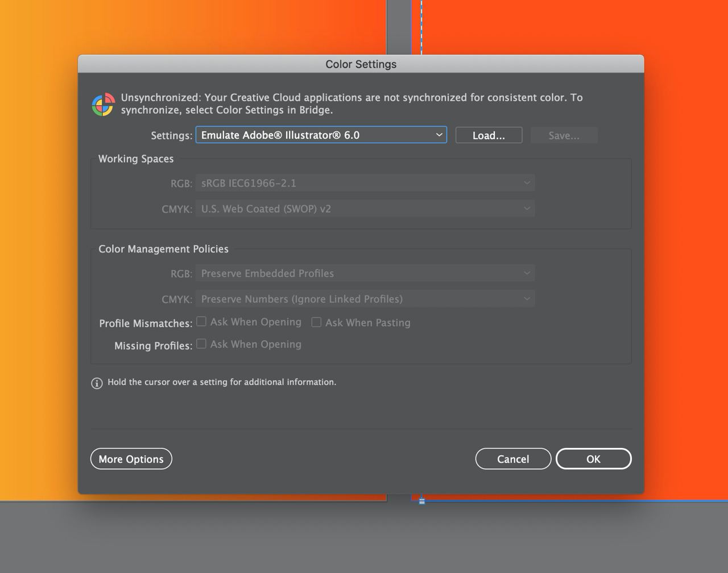Open the Working Spaces RGB dropdown
The width and height of the screenshot is (728, 573).
point(365,183)
